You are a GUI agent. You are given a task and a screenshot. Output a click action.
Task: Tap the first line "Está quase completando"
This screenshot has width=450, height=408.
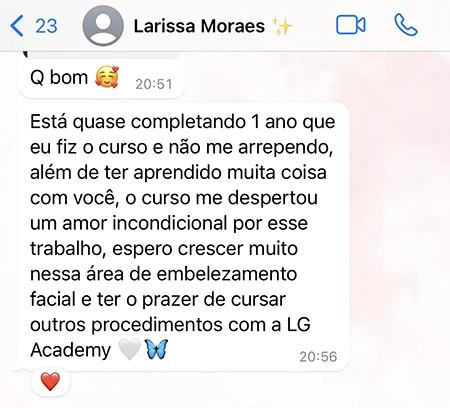tap(138, 121)
